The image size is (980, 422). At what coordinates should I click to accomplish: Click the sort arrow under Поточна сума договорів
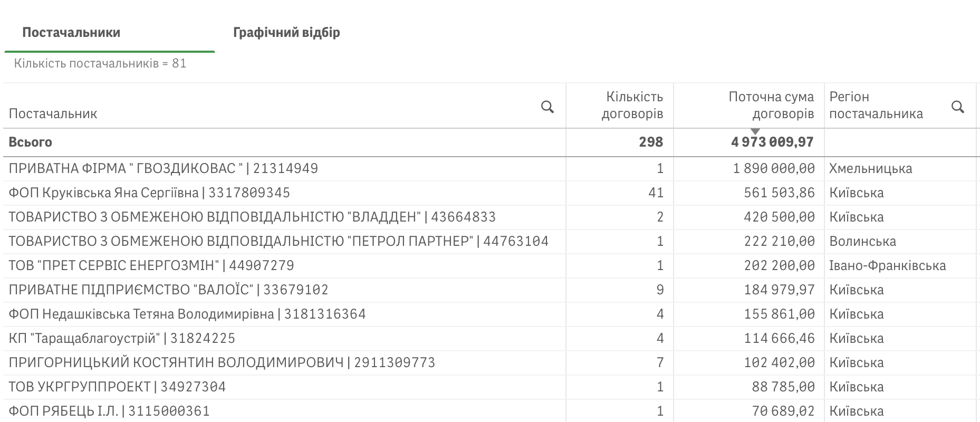click(x=755, y=131)
